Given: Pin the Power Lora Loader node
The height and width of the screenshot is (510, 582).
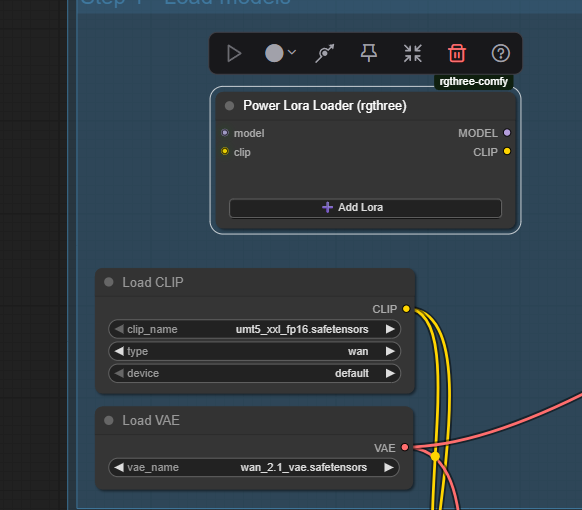Looking at the screenshot, I should point(369,53).
